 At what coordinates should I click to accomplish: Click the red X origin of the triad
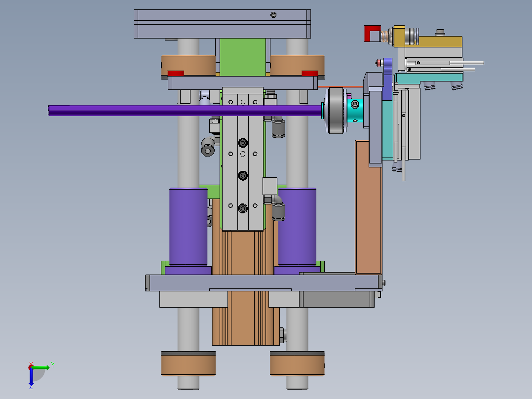[x=31, y=367]
